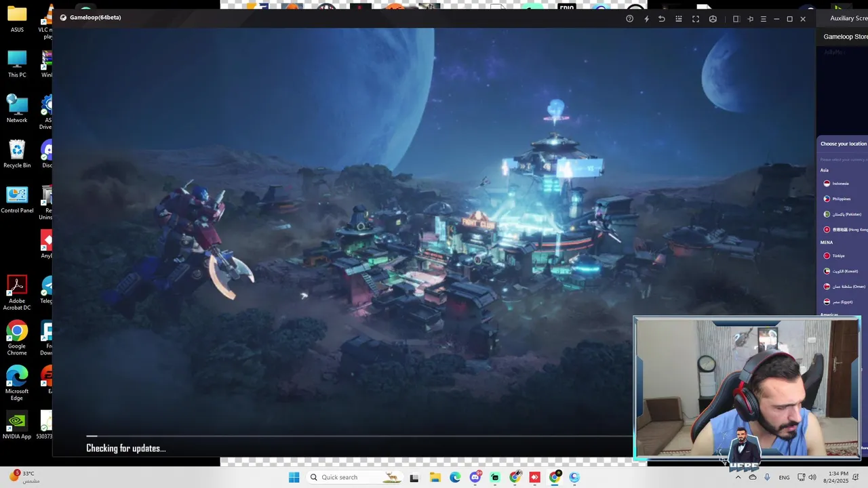Click the update progress bar
Screen dimensions: 868x488
click(x=359, y=436)
